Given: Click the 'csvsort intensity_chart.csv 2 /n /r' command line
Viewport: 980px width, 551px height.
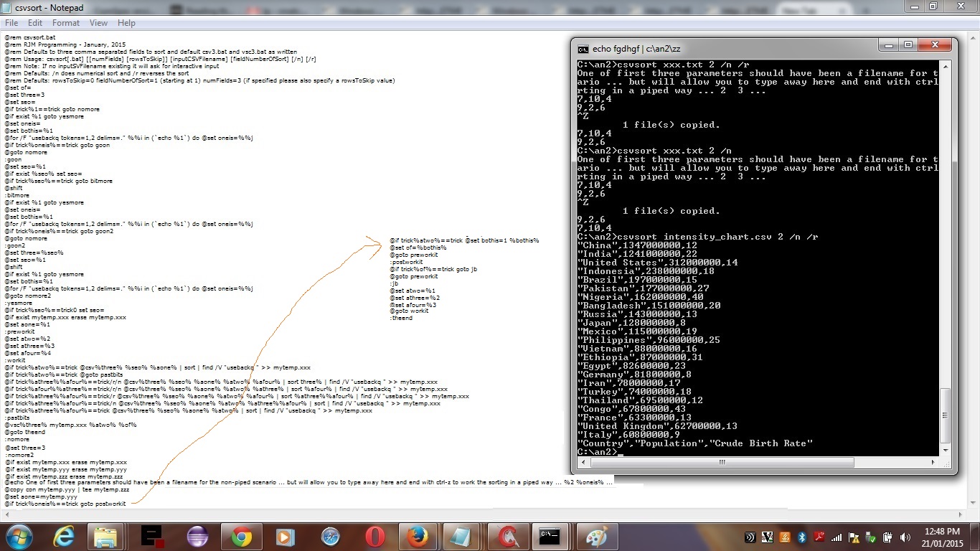Looking at the screenshot, I should click(x=717, y=237).
